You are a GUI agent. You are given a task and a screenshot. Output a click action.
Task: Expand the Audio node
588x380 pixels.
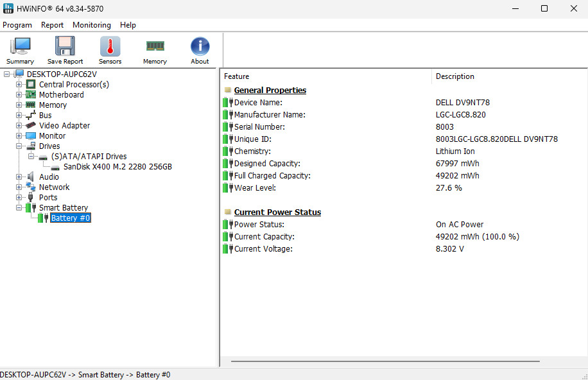click(x=19, y=177)
